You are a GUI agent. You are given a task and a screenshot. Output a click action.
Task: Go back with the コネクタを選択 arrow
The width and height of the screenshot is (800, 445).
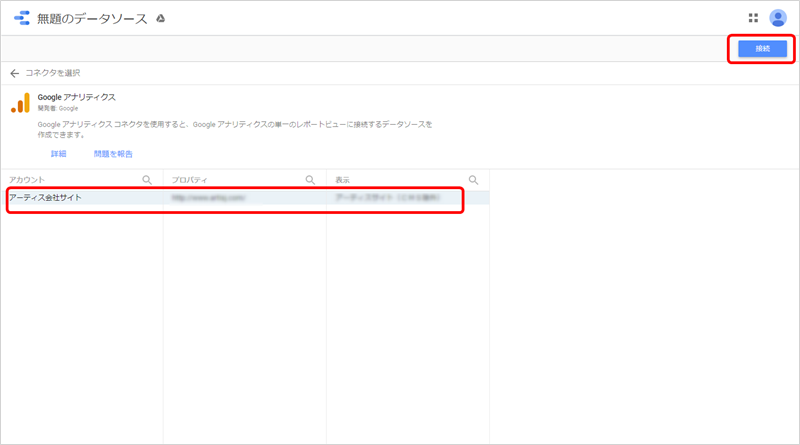click(x=14, y=73)
